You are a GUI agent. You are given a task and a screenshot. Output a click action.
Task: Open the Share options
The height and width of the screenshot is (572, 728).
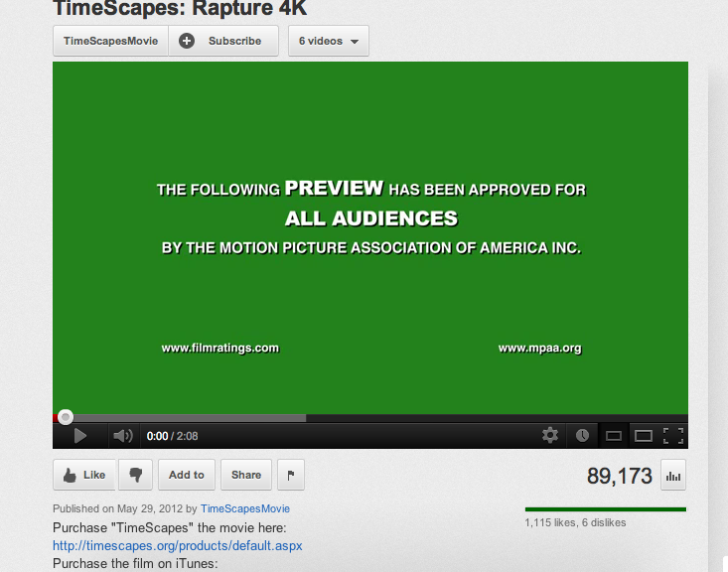tap(246, 475)
